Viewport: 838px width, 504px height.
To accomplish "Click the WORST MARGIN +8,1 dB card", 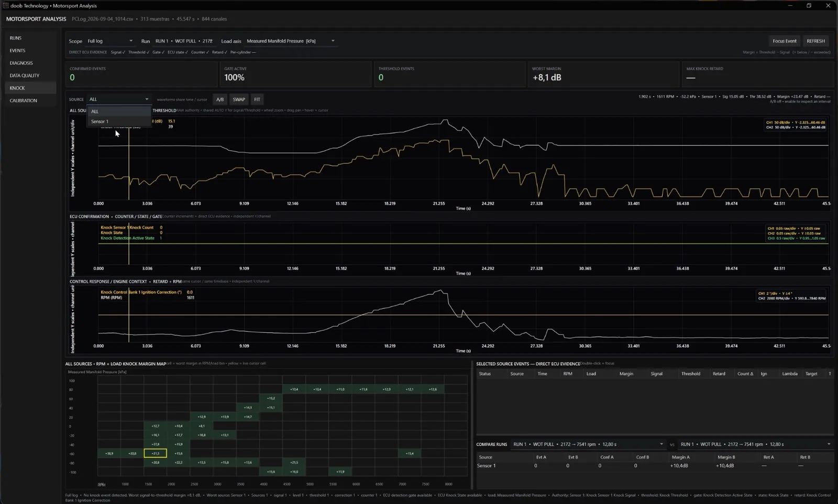I will click(604, 74).
